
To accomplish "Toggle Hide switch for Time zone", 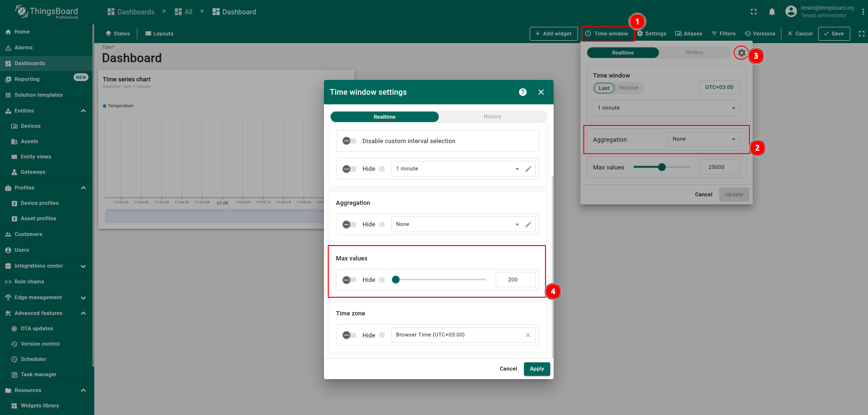I will point(349,336).
